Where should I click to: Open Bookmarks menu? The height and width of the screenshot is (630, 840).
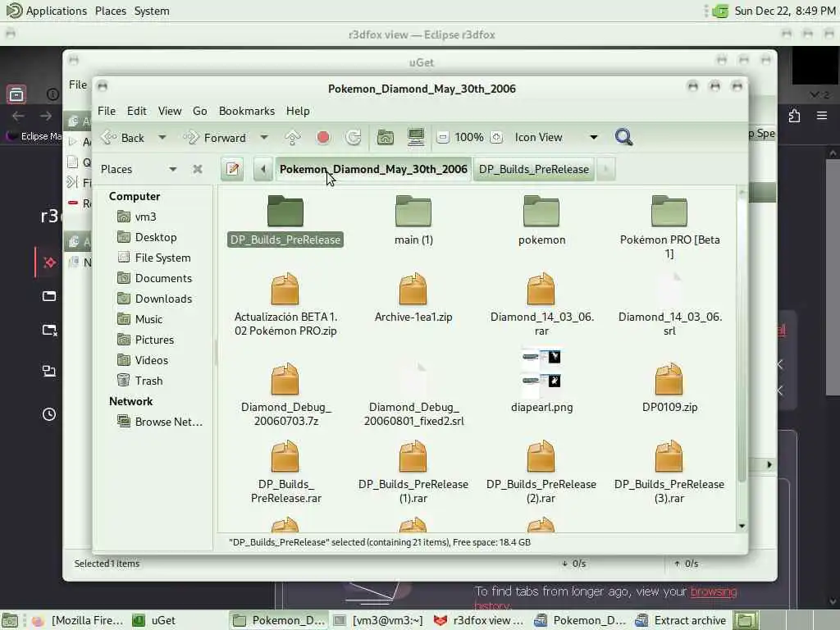coord(246,111)
